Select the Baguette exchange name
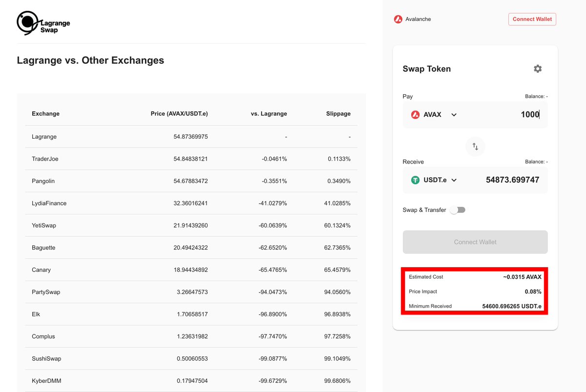Viewport: 586px width, 392px height. tap(43, 248)
